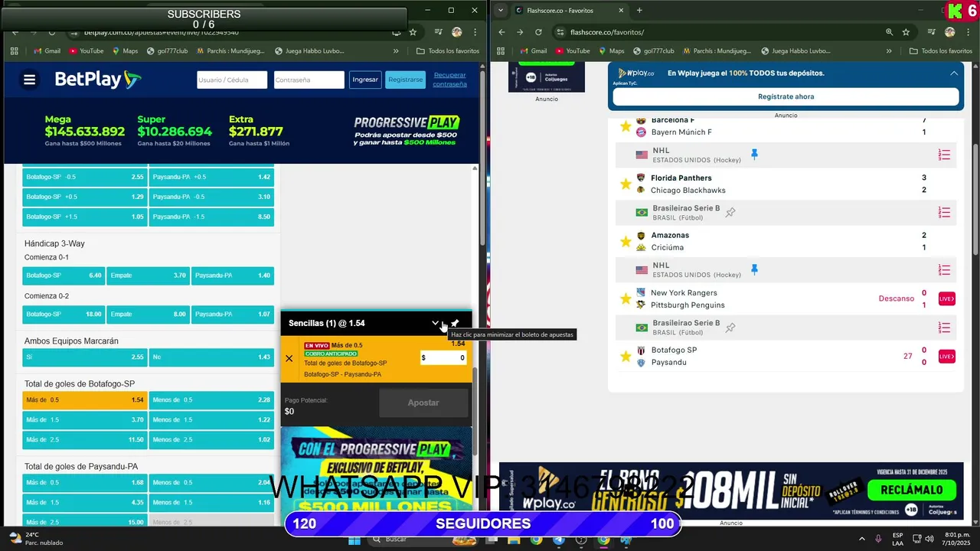Unpin the second NHL league above New York Rangers
Screen dimensions: 980x551
click(x=754, y=269)
